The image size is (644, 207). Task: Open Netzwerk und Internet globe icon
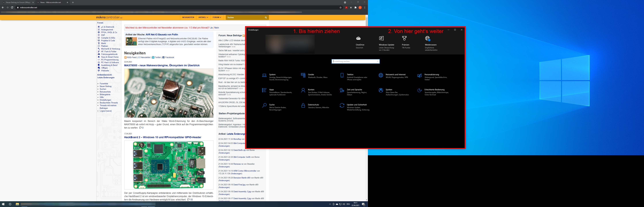pyautogui.click(x=381, y=75)
